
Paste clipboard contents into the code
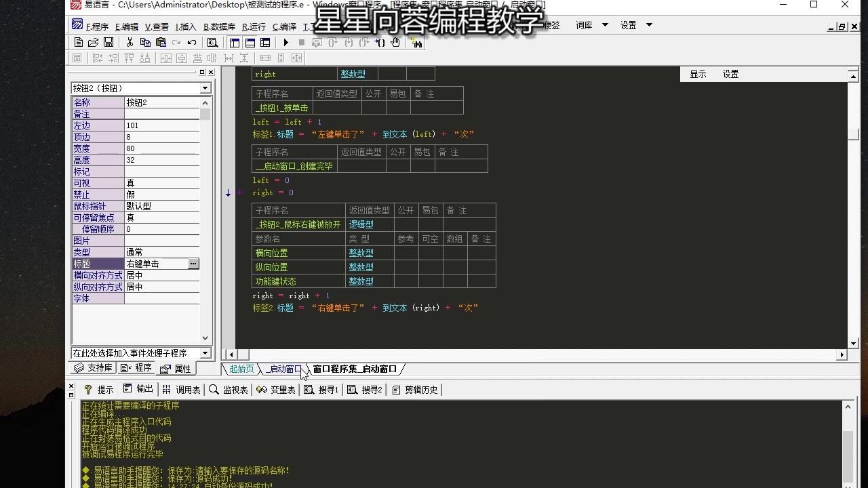(x=161, y=42)
